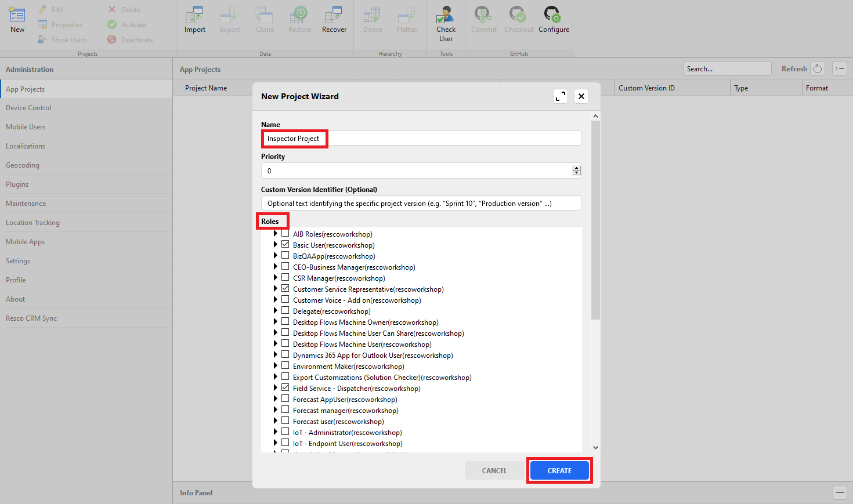Open the Check User tool

[446, 16]
